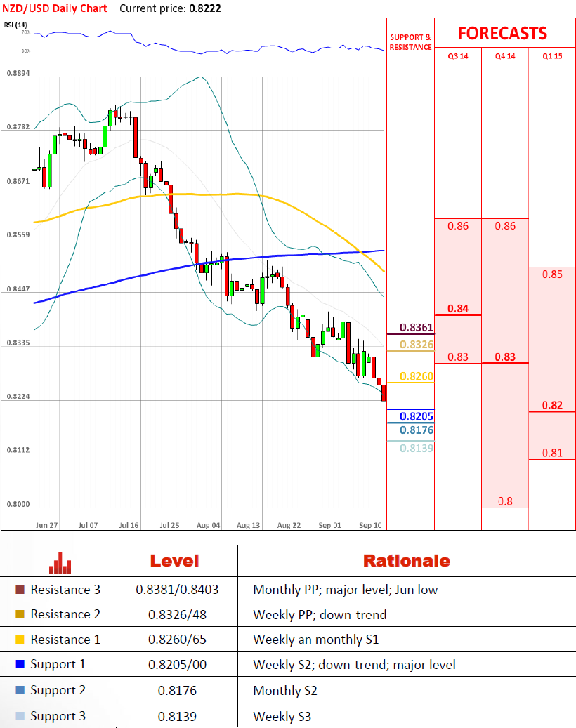The width and height of the screenshot is (576, 728).
Task: Click the Resistance 1 row label
Action: click(65, 640)
